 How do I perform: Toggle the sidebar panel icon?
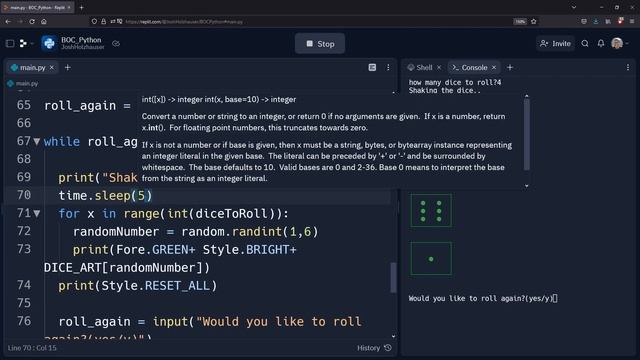(x=10, y=43)
